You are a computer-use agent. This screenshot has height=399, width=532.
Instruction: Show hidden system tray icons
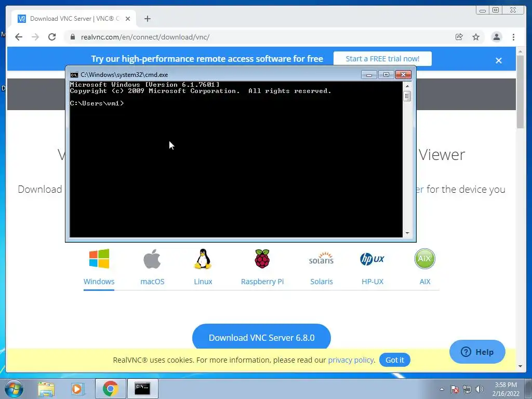pyautogui.click(x=442, y=389)
